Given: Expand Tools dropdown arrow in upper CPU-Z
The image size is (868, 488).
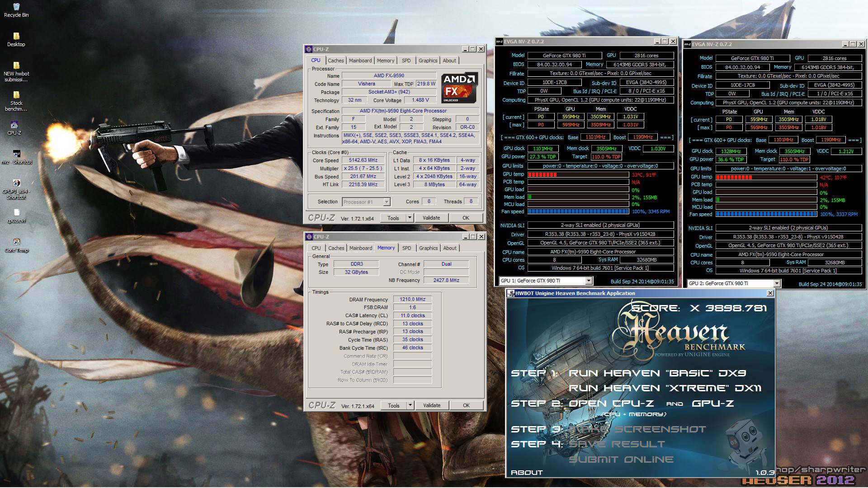Looking at the screenshot, I should point(410,218).
